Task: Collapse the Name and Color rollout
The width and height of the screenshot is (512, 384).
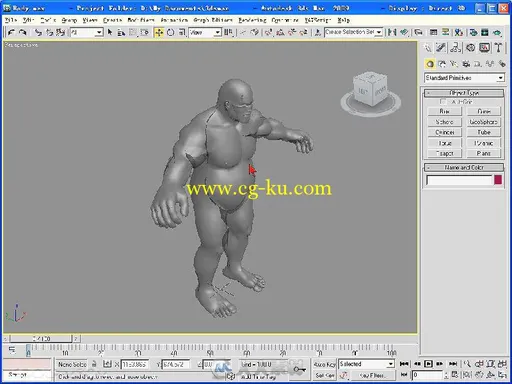Action: 464,167
